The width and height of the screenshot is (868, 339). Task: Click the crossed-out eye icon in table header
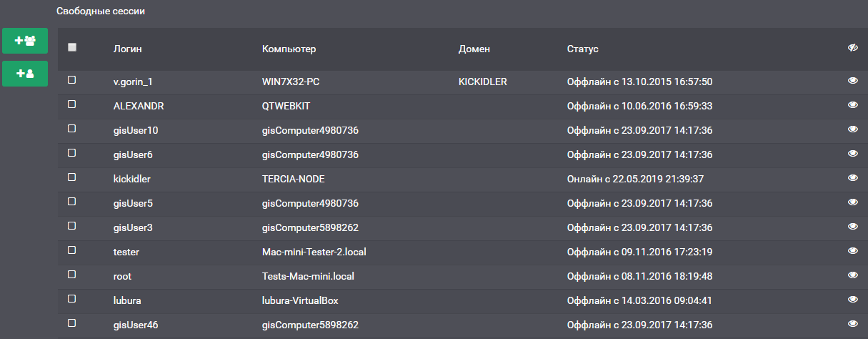852,48
